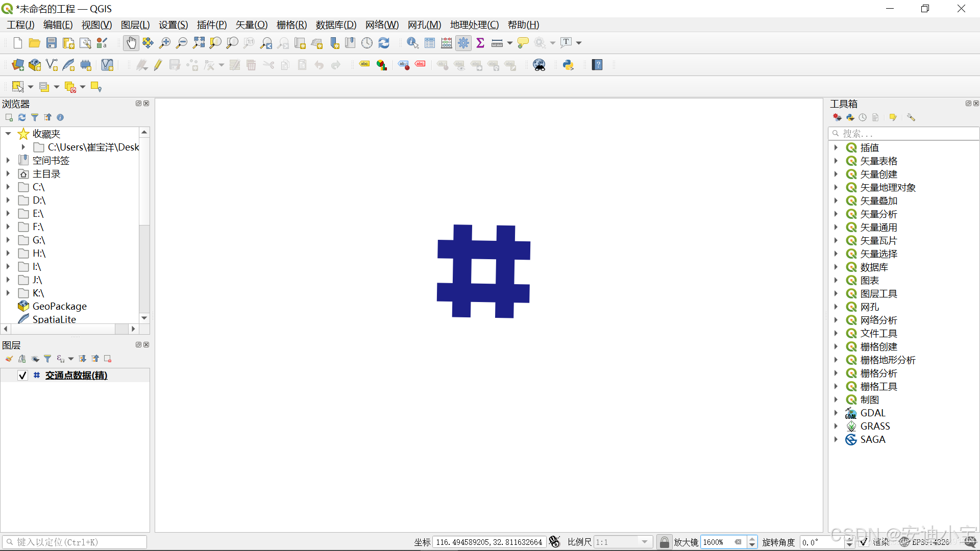The image size is (980, 551).
Task: Toggle the 渲染 render checkbox
Action: [x=864, y=542]
